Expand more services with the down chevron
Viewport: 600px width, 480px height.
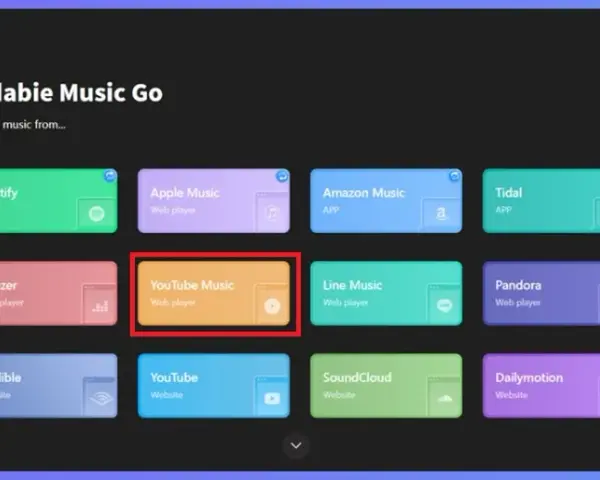point(296,445)
